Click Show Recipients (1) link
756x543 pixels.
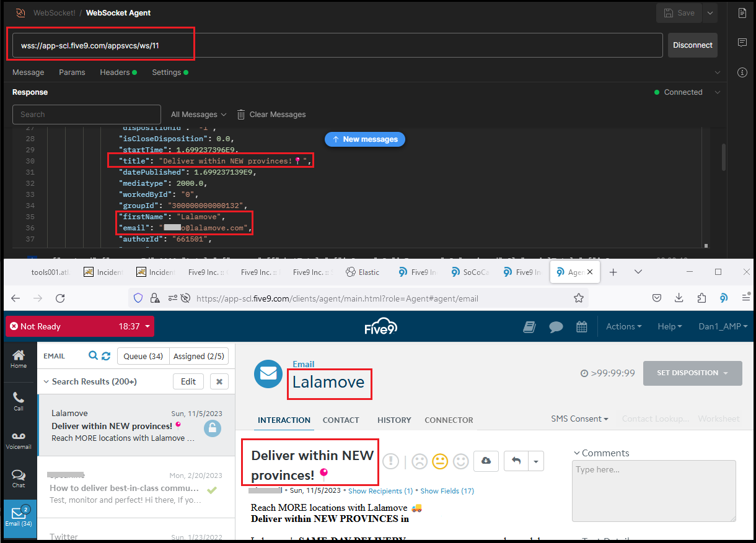point(380,491)
